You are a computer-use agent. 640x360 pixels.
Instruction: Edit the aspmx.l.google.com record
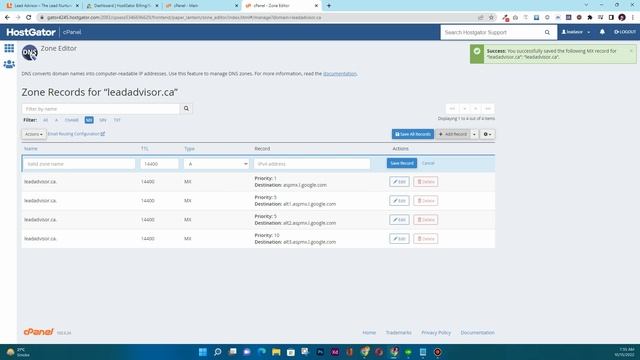(399, 182)
